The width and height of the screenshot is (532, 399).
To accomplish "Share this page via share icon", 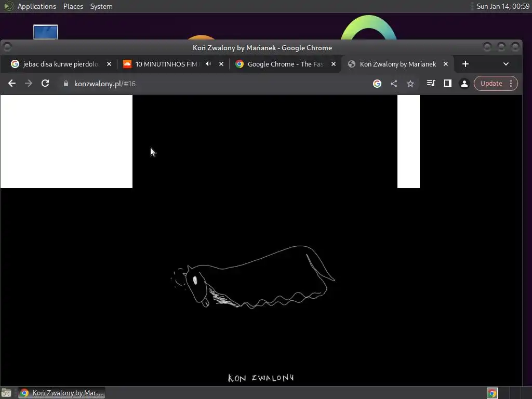I will [394, 84].
